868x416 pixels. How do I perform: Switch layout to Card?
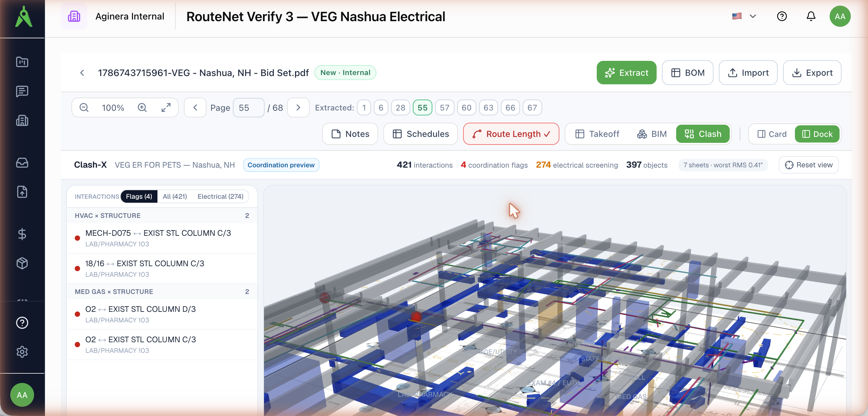[772, 134]
